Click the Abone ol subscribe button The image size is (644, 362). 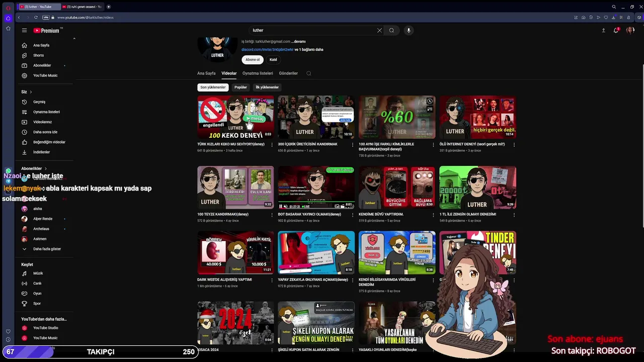coord(253,60)
